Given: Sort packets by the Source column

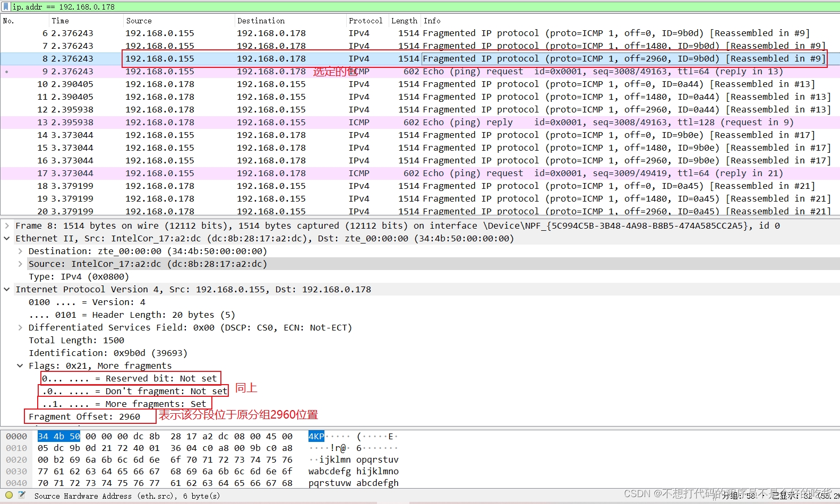Looking at the screenshot, I should coord(179,21).
